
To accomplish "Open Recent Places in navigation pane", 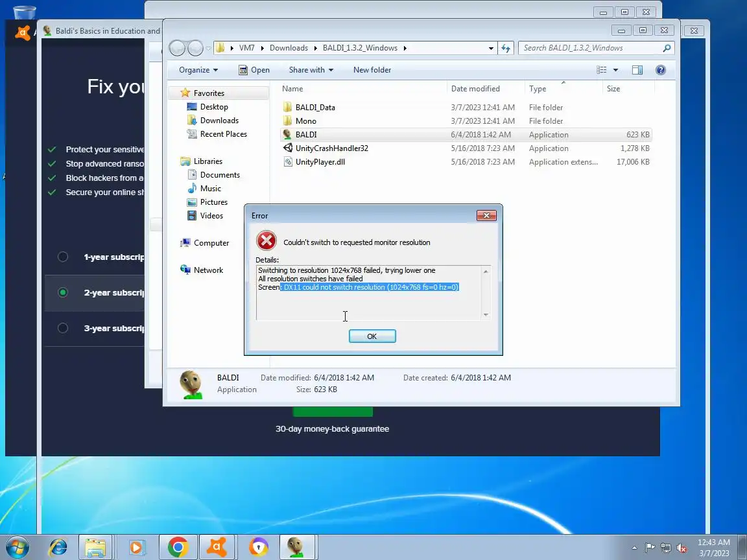I will [224, 134].
